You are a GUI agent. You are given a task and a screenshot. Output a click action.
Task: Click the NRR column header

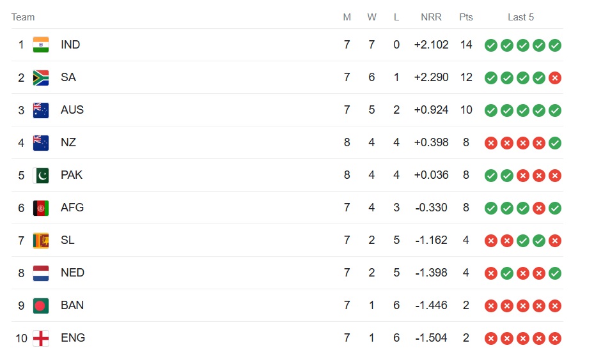click(x=431, y=17)
